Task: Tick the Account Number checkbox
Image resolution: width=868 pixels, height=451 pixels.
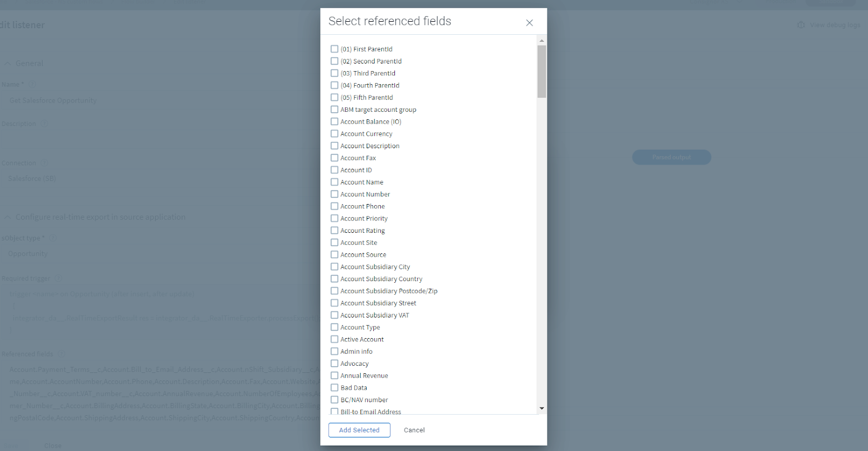Action: [x=334, y=194]
